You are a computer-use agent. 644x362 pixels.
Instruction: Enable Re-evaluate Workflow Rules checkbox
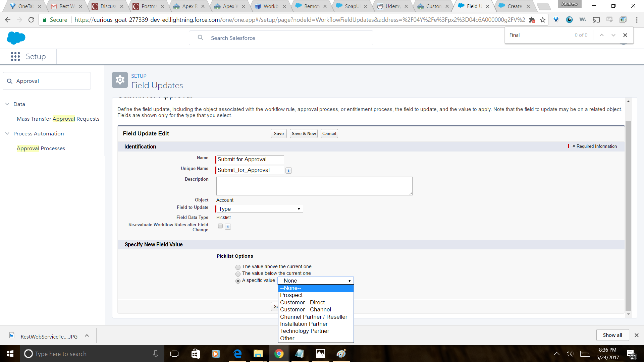tap(220, 226)
